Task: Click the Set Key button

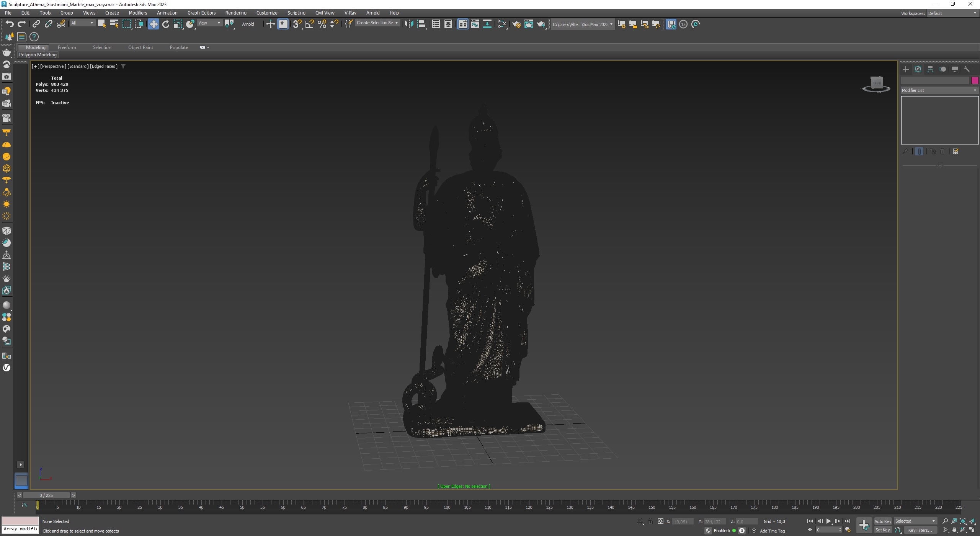Action: (882, 530)
